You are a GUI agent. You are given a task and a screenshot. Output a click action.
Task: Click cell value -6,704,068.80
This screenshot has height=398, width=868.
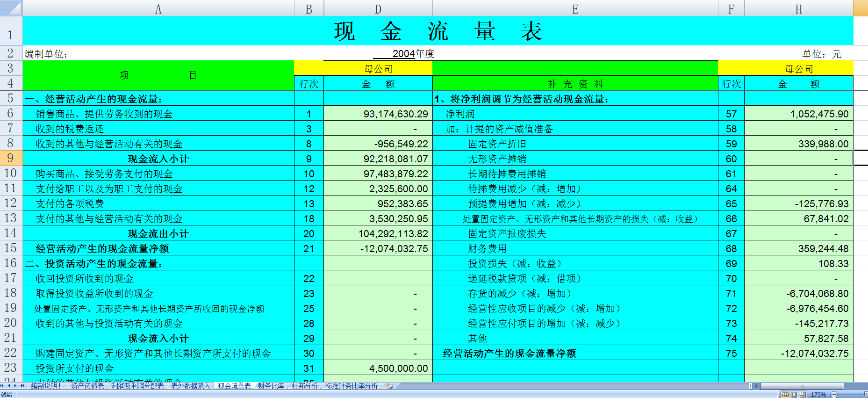[x=799, y=293]
